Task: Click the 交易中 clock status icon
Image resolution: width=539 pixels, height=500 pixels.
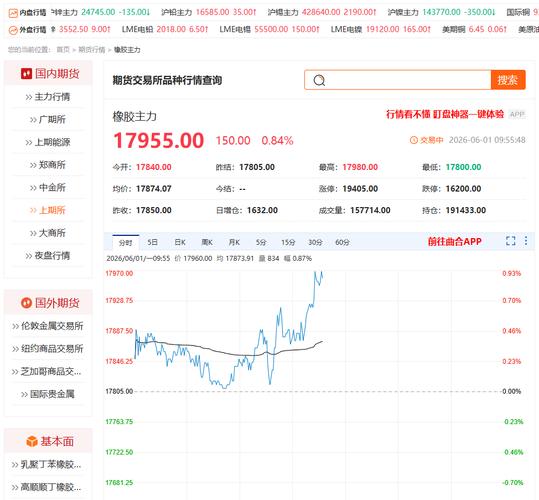Action: click(x=414, y=140)
